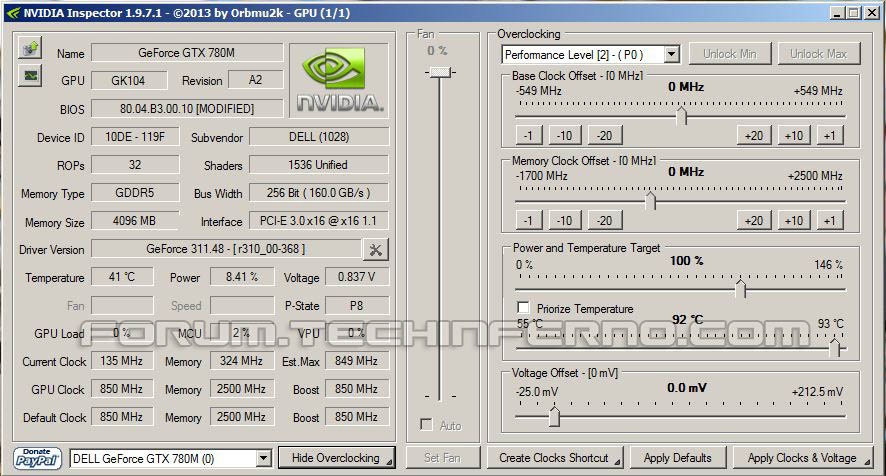This screenshot has height=476, width=886.
Task: Click Apply Defaults button
Action: pos(677,458)
